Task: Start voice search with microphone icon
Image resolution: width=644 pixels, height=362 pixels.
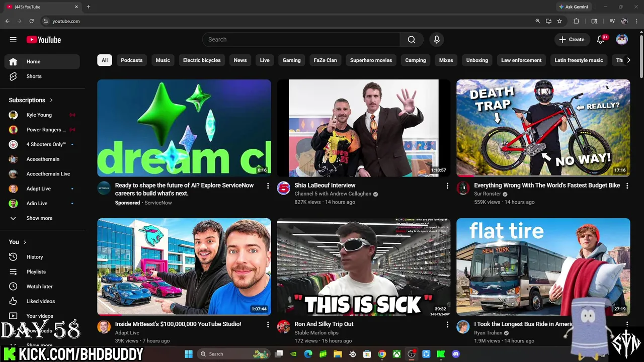Action: pos(437,40)
